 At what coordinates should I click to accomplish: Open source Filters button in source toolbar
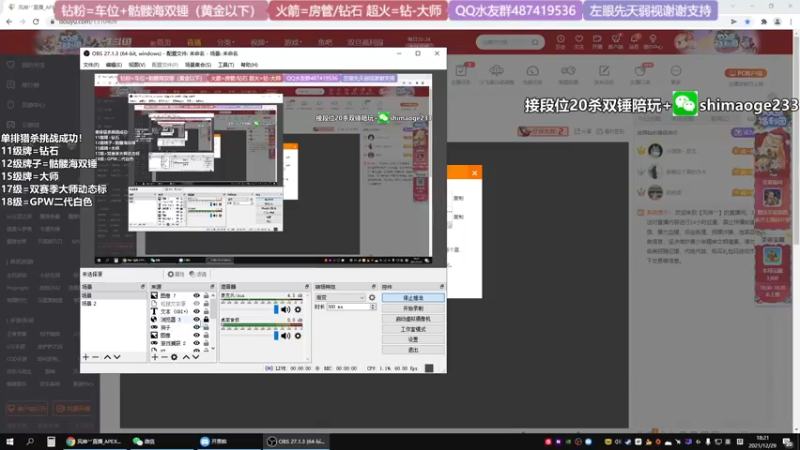pos(198,274)
